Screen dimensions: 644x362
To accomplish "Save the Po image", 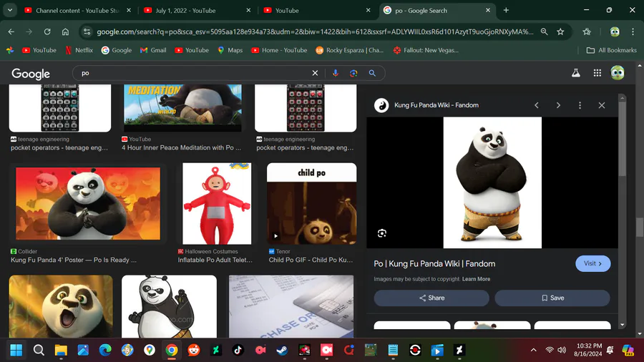I will 552,298.
